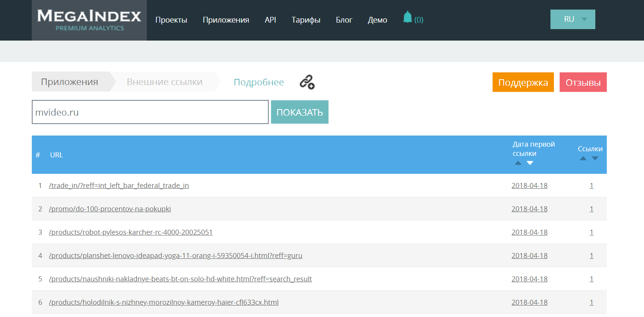Open the /trade_in/?reff=int_left_bar_federal_trade_in URL
Screen dimensions: 644x317
119,186
